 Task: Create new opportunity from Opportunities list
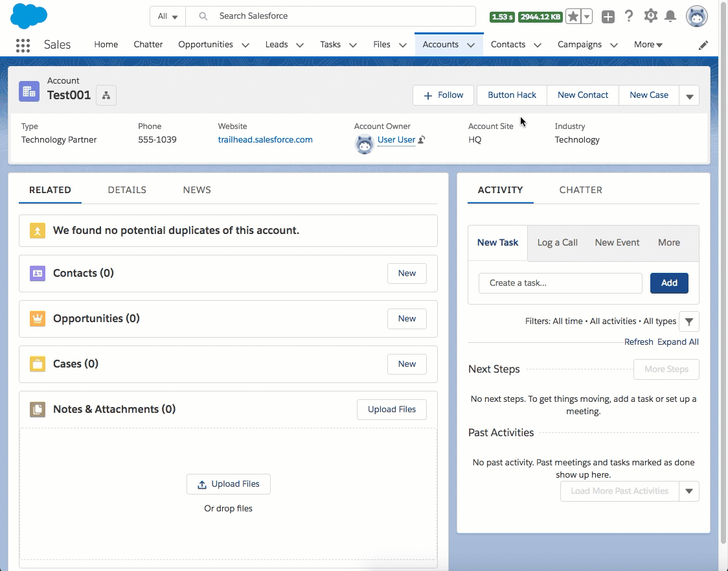(x=407, y=319)
